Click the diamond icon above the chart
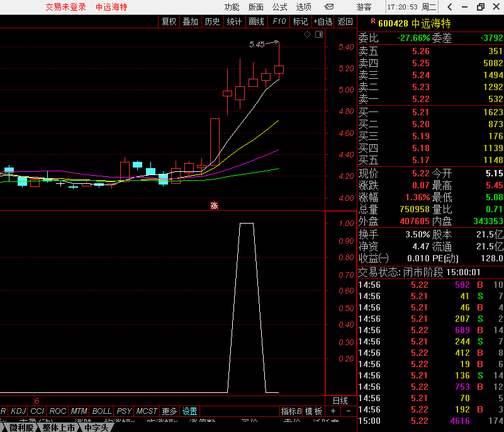Screen dimensions: 504x432 coord(307,35)
